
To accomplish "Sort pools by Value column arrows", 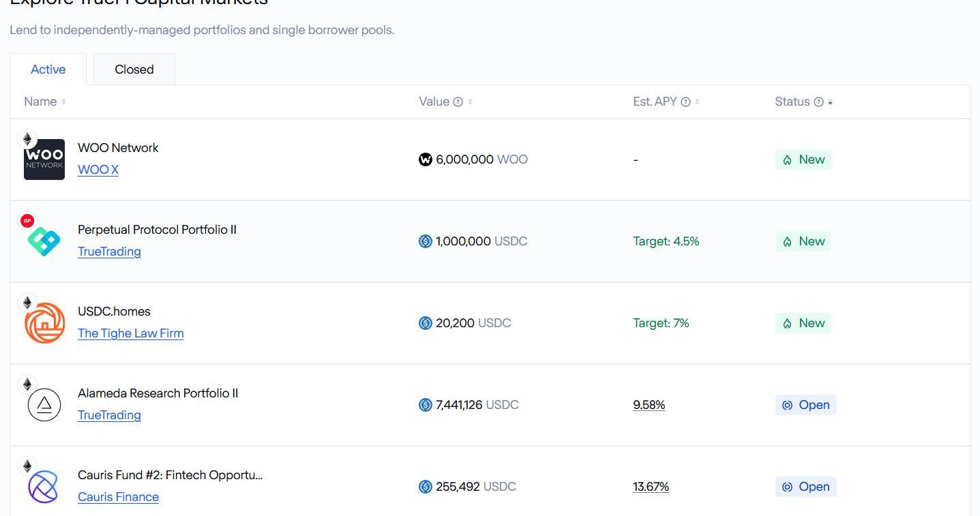I will tap(471, 102).
